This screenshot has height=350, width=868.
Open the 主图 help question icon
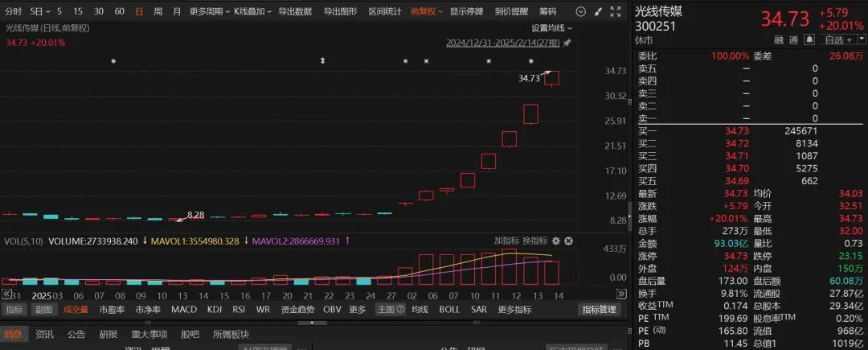(401, 310)
